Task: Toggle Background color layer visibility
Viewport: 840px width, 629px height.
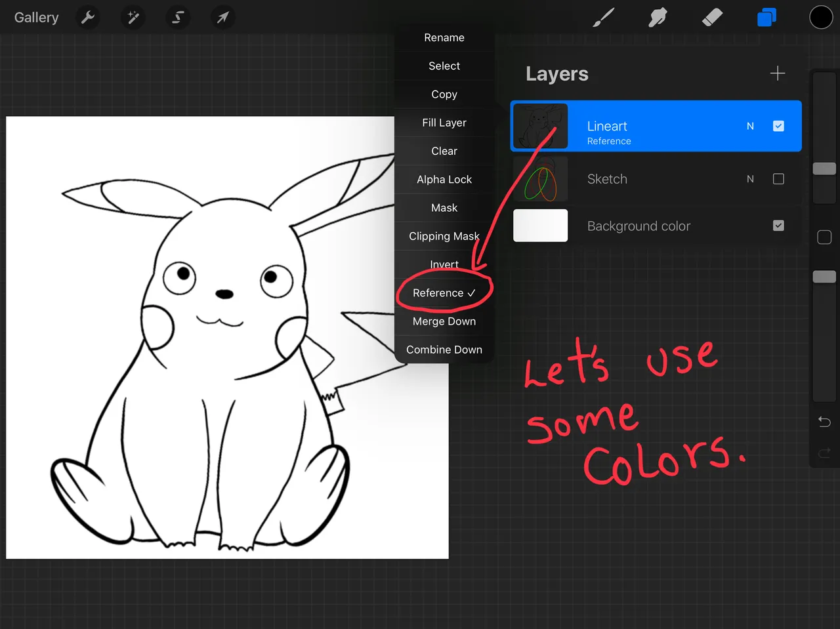Action: (x=779, y=226)
